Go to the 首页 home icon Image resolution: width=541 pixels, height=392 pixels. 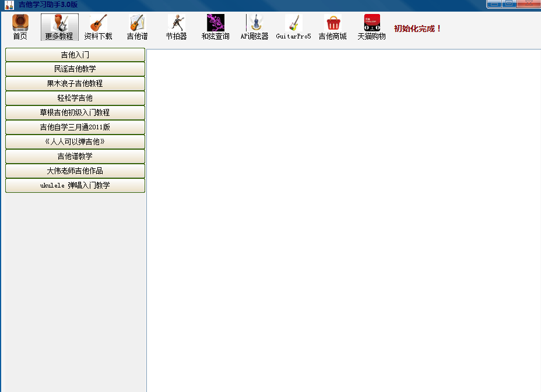20,27
